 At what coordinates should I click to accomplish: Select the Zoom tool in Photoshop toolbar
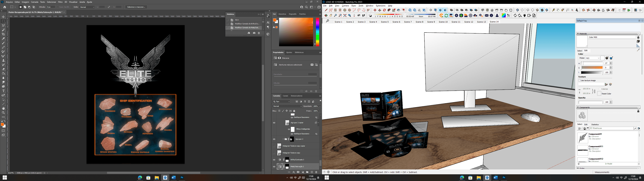tap(4, 113)
